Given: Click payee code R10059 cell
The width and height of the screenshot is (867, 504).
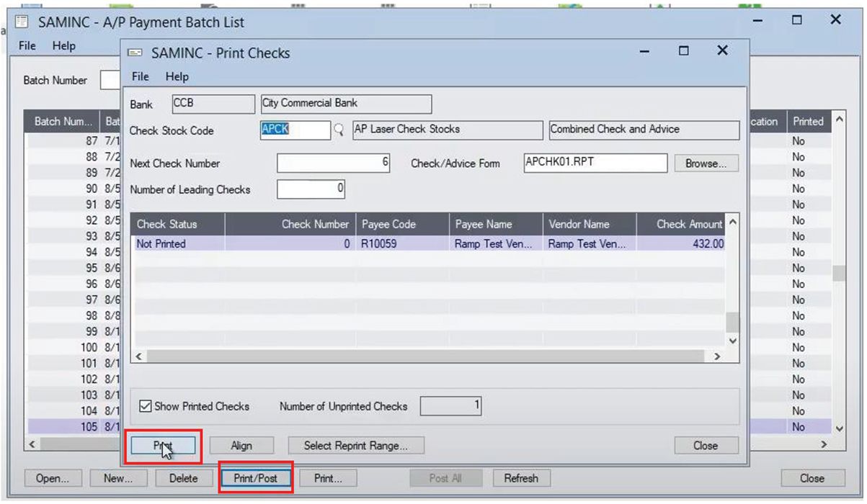Looking at the screenshot, I should pos(401,244).
